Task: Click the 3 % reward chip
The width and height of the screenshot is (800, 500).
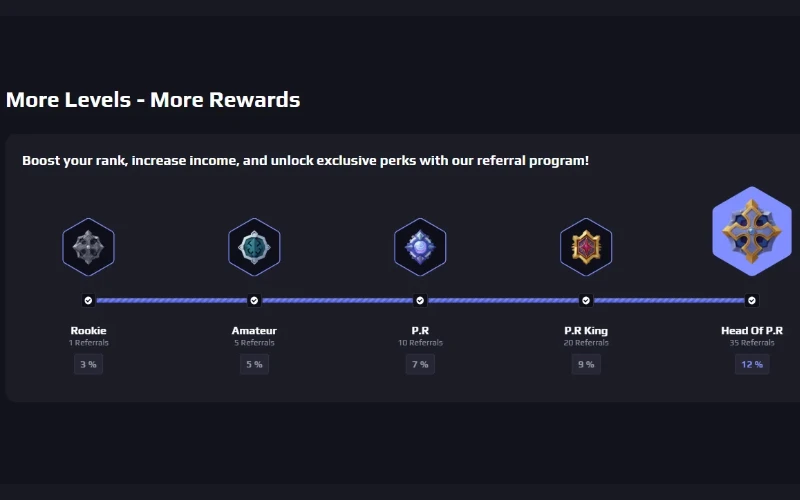Action: [x=88, y=364]
